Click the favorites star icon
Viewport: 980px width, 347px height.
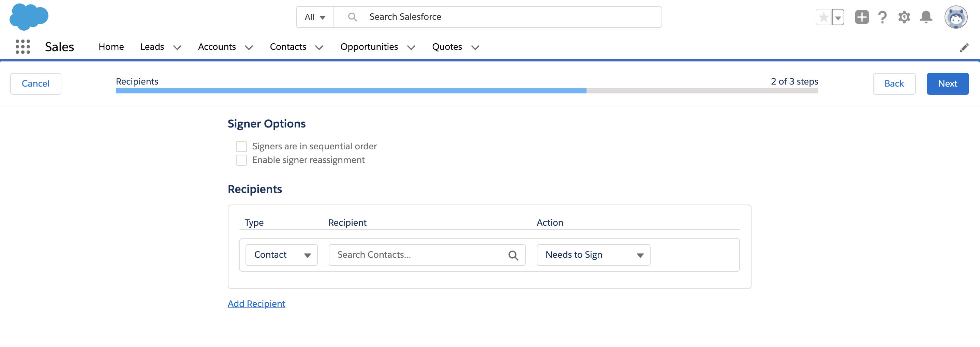pyautogui.click(x=823, y=17)
